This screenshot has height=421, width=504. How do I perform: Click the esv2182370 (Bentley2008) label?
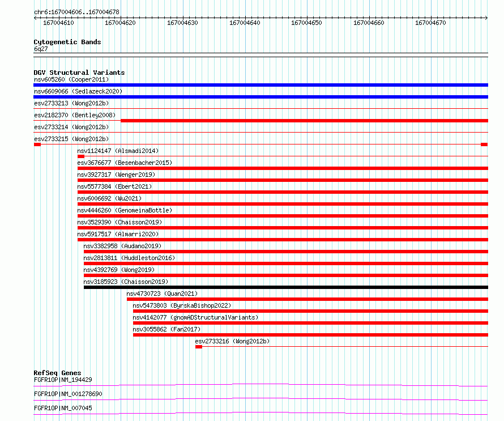tap(75, 115)
